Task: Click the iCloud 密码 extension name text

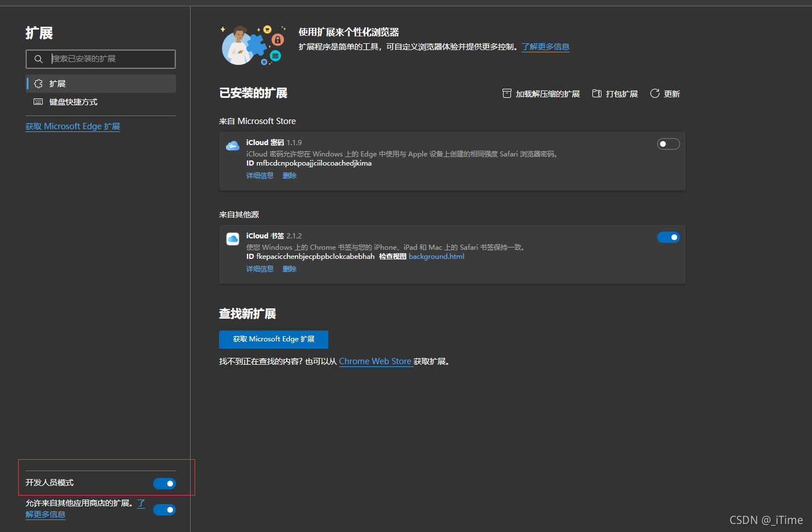Action: pyautogui.click(x=265, y=143)
